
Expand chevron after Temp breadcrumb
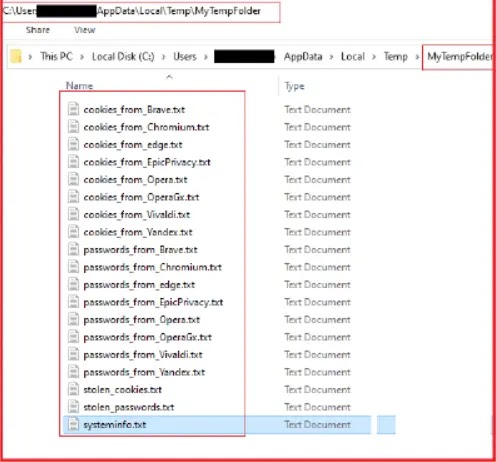point(417,57)
